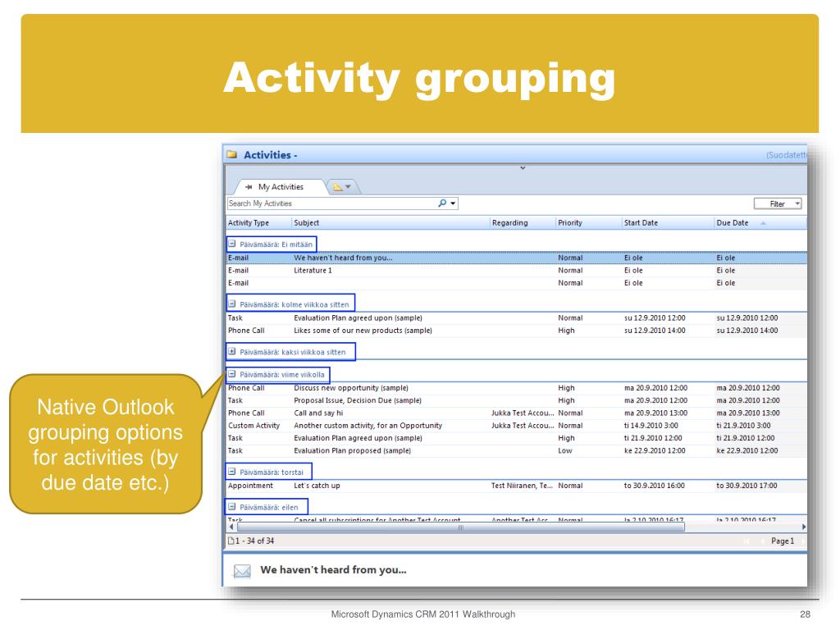Click the reading pane title "We haven't heard from you..."
Image resolution: width=840 pixels, height=630 pixels.
coord(333,570)
